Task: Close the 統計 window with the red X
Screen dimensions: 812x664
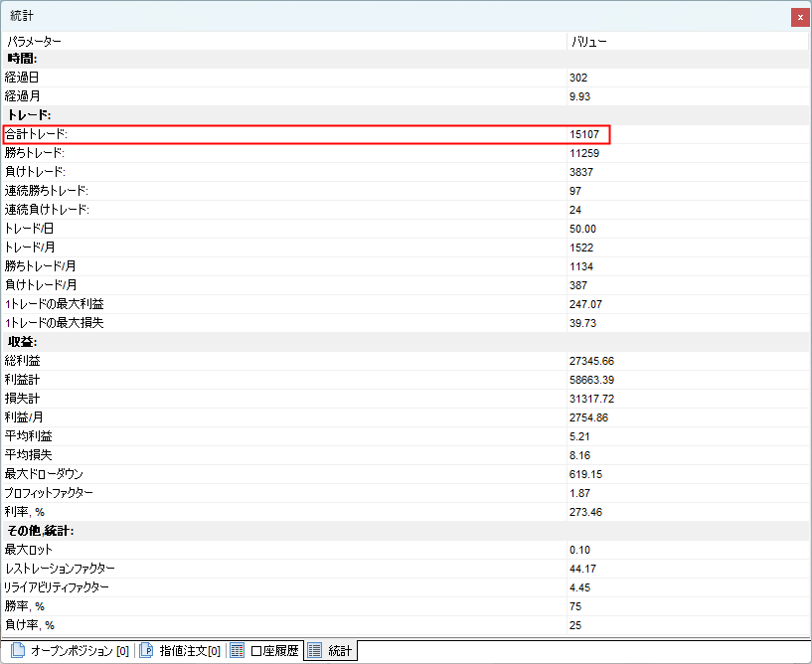Action: (800, 17)
